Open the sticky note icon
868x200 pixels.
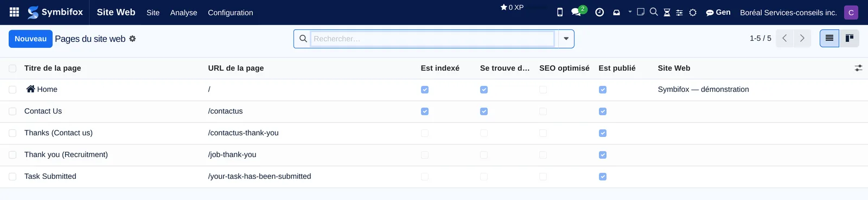click(x=641, y=12)
